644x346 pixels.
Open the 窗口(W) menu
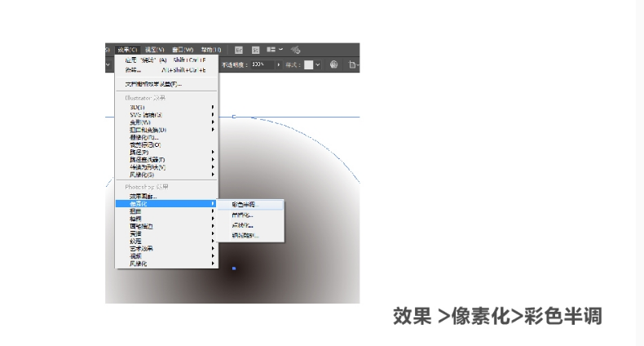[183, 50]
